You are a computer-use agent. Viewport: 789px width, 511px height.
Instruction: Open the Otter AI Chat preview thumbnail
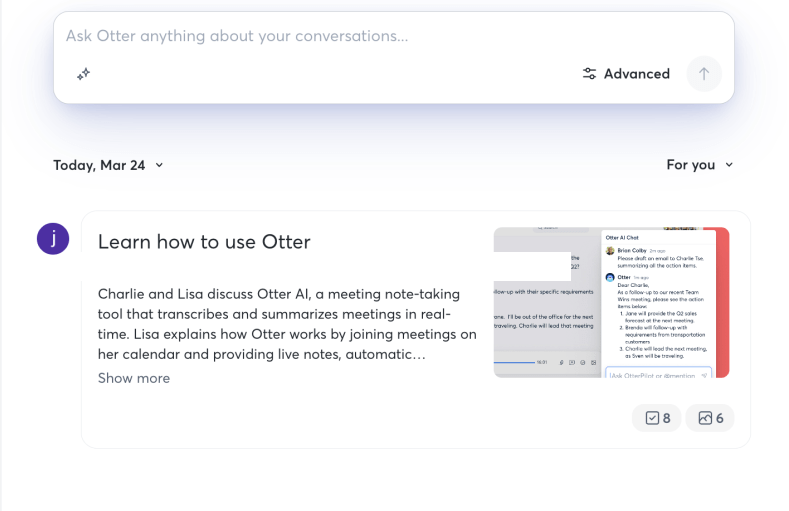[611, 302]
